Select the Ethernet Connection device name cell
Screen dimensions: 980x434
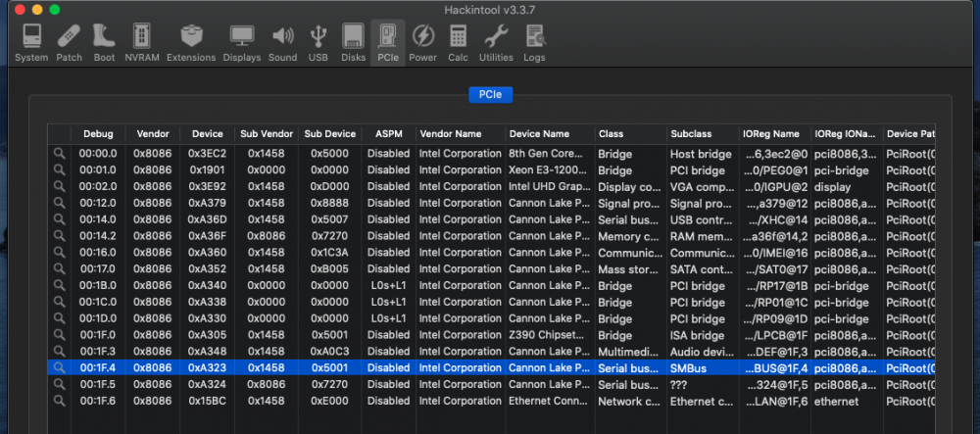pos(550,401)
